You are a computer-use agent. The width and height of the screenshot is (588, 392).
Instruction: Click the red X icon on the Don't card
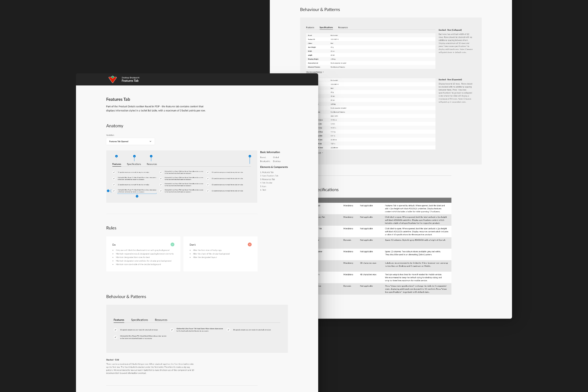[250, 244]
